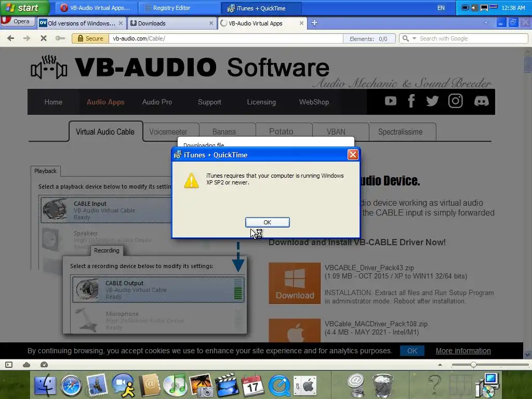
Task: Focus the address bar with vb-audio.com/Cable/
Action: (225, 38)
